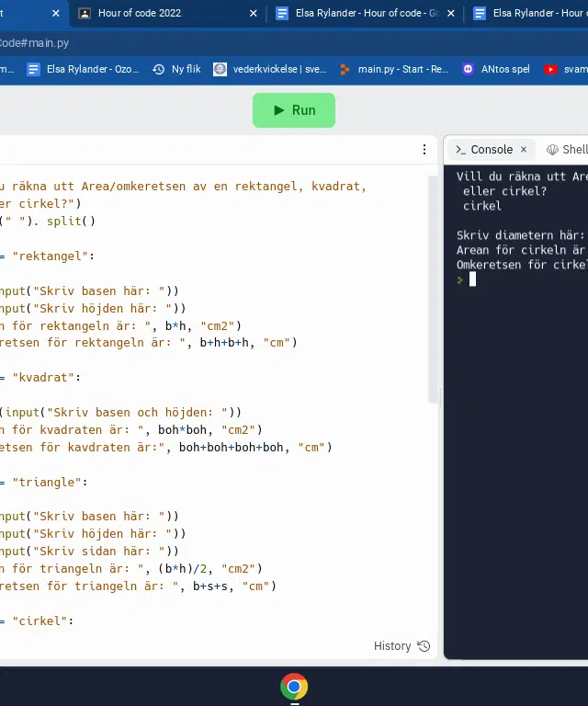This screenshot has width=588, height=706.
Task: Open the editor three-dot options menu
Action: pyautogui.click(x=424, y=150)
